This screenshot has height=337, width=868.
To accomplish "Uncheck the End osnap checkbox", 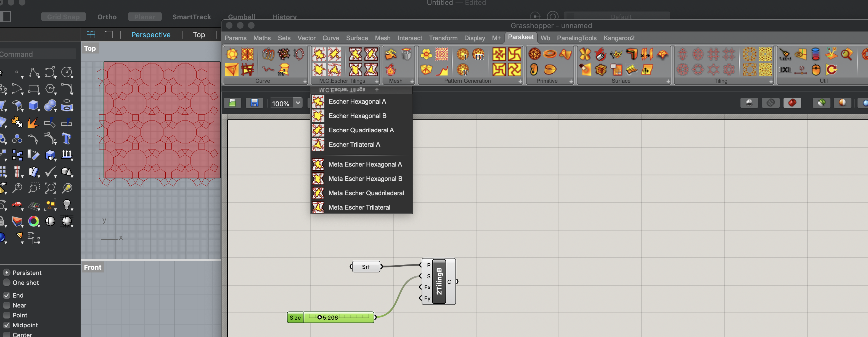I will pos(7,295).
